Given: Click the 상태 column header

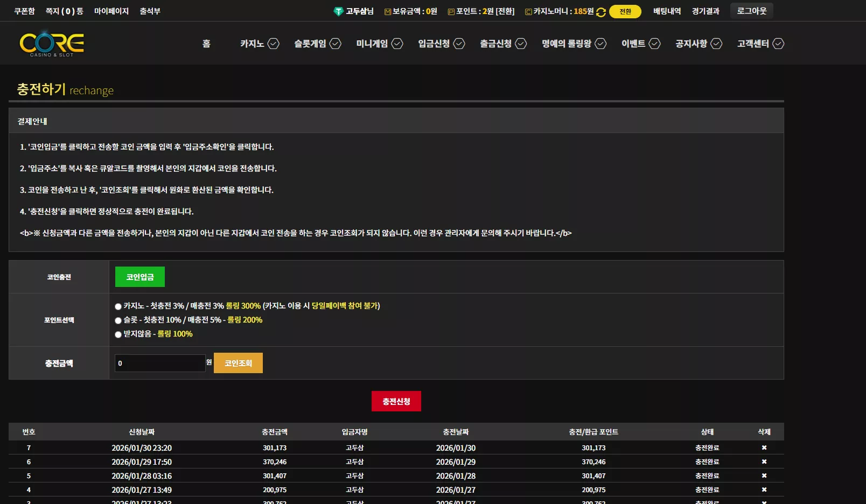Looking at the screenshot, I should click(707, 432).
